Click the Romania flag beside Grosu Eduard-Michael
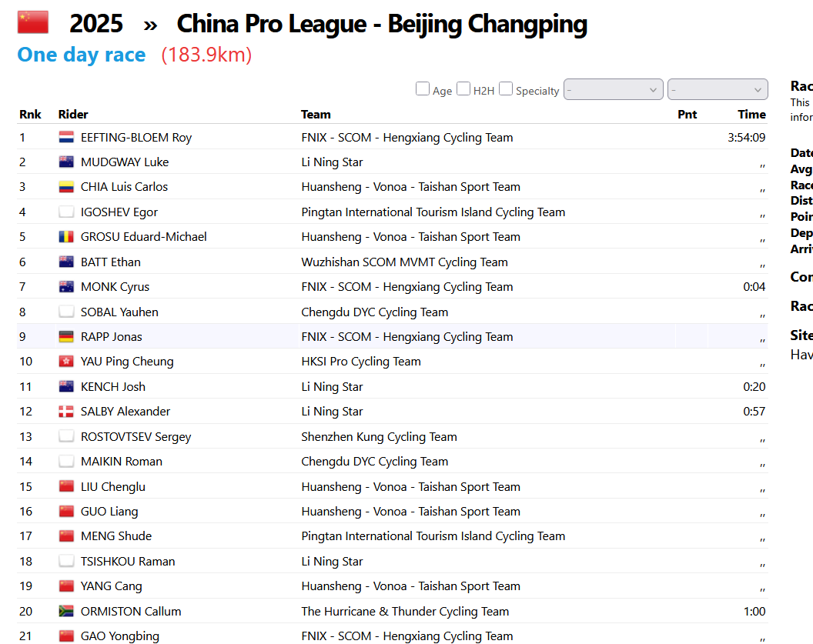 [66, 237]
